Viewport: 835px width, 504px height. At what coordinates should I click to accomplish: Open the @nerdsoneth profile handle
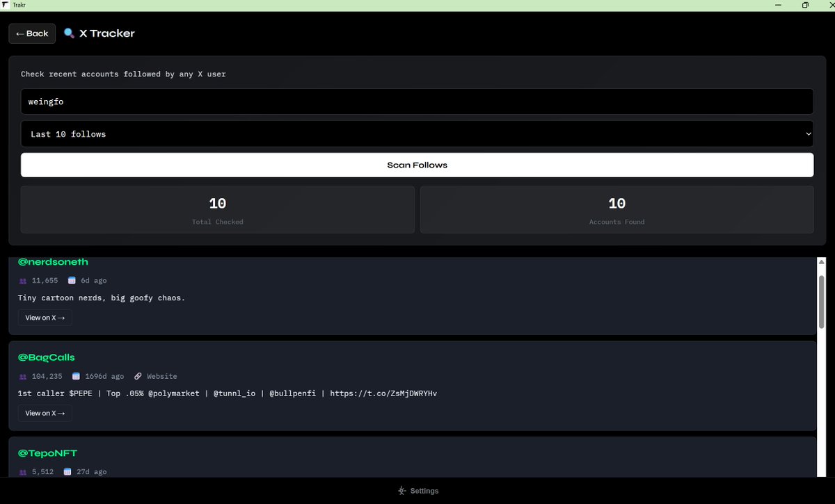click(x=53, y=262)
